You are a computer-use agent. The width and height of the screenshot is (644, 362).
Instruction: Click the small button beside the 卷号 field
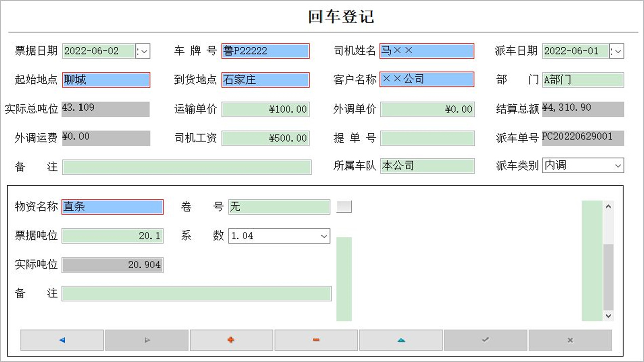[344, 206]
